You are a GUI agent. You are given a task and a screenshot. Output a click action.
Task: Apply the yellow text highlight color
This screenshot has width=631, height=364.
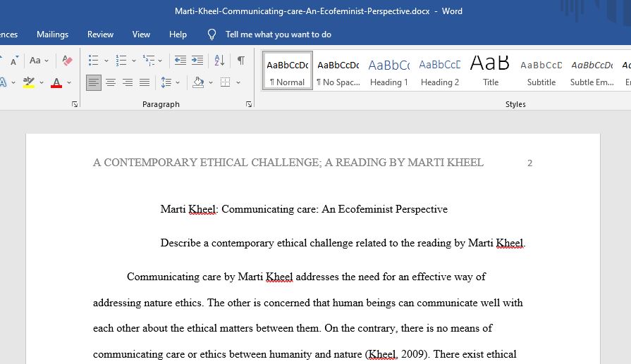[x=29, y=83]
